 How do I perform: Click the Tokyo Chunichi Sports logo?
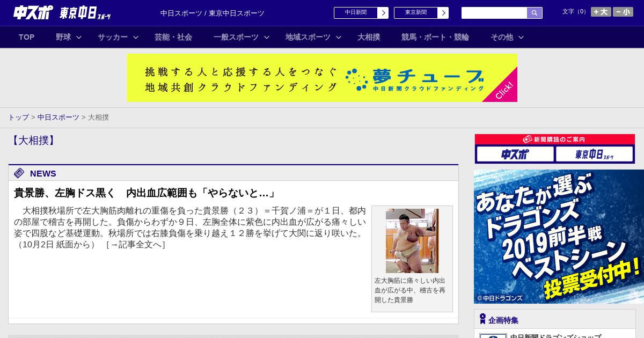pos(85,13)
